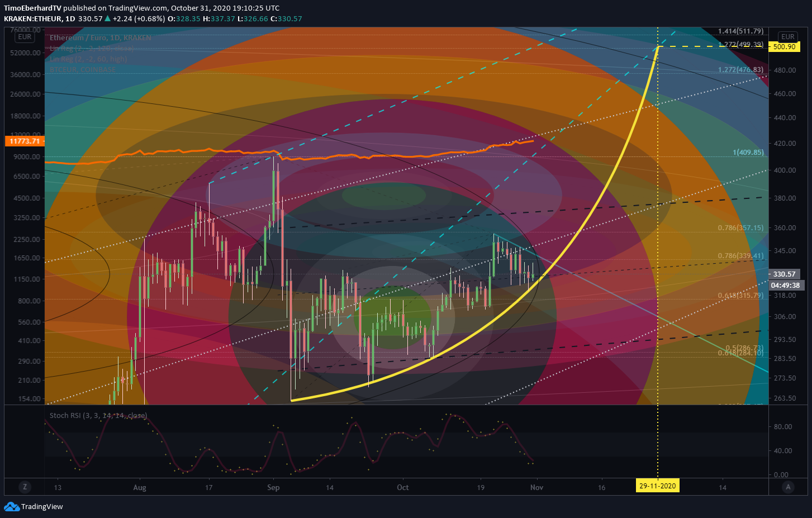Click the Oct label on the time axis
The image size is (812, 518).
(x=403, y=487)
